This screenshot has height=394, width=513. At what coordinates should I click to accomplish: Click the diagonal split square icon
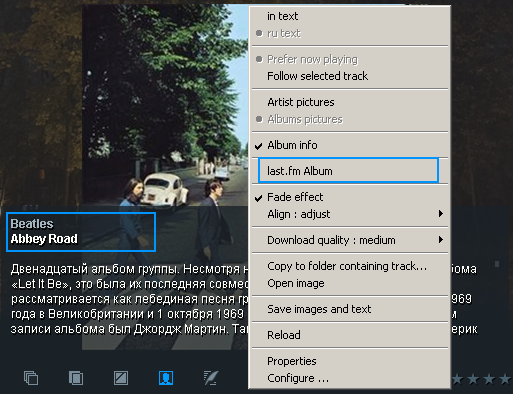[x=121, y=378]
